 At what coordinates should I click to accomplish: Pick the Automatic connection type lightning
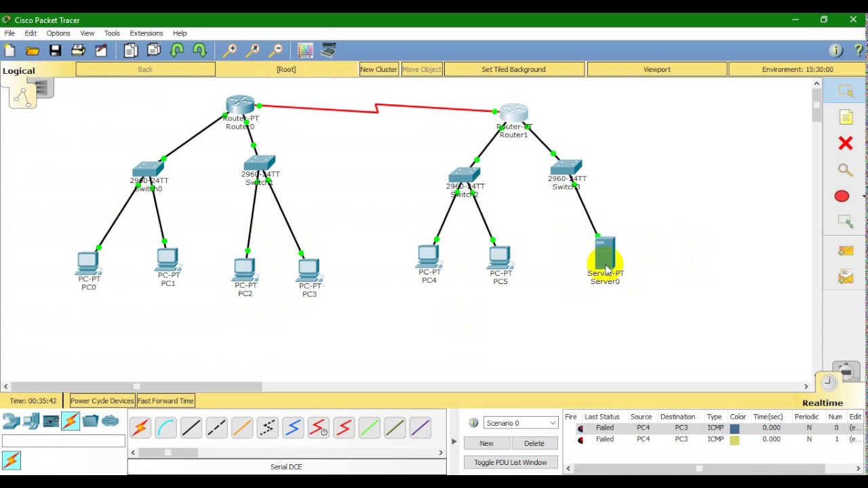click(140, 428)
